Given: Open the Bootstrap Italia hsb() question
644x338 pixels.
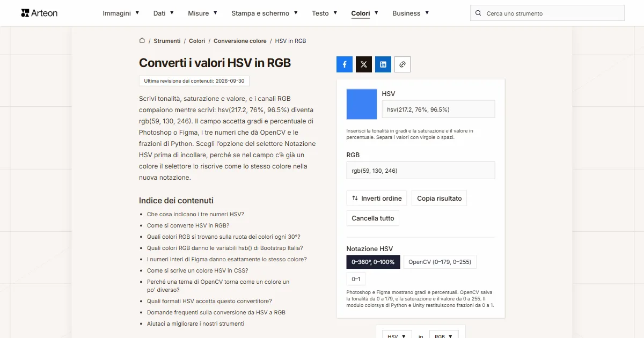Looking at the screenshot, I should pos(225,248).
